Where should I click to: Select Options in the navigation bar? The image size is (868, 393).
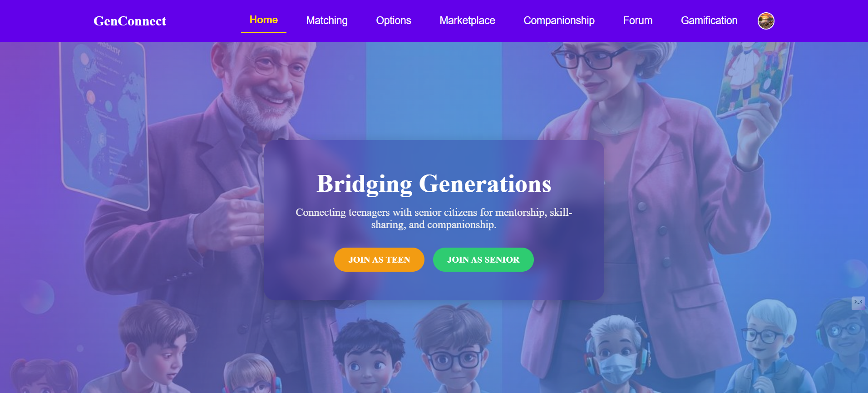(x=394, y=20)
